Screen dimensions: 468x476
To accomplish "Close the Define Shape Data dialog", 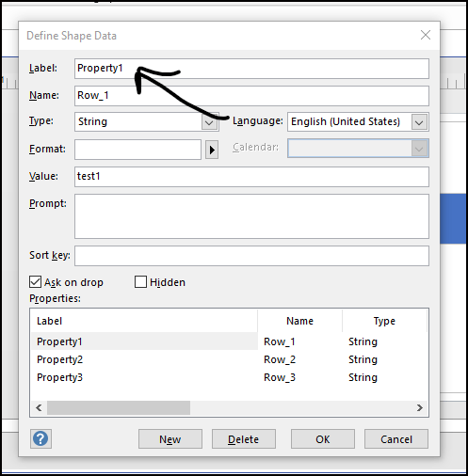I will click(x=426, y=35).
